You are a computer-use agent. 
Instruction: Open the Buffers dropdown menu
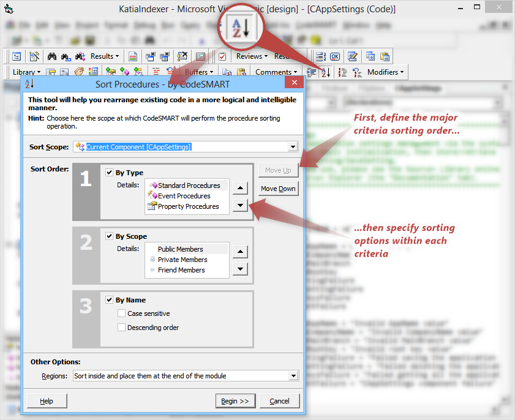point(199,72)
